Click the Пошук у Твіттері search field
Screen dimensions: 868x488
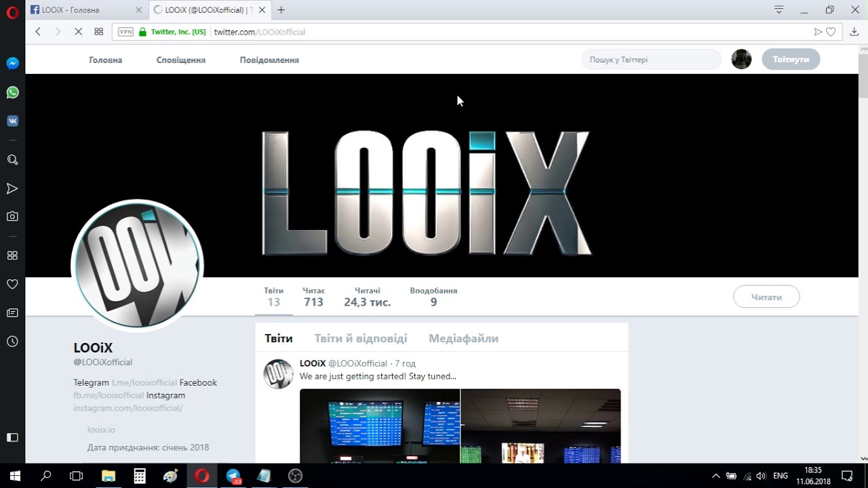click(x=651, y=59)
